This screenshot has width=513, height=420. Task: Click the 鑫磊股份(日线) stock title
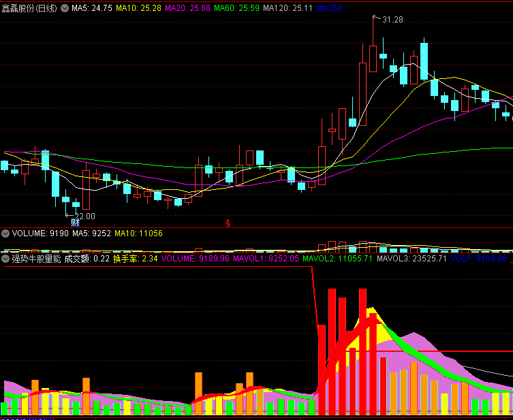point(29,8)
